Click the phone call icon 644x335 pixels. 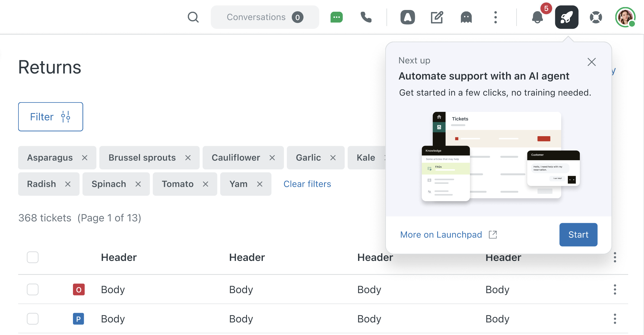[366, 17]
